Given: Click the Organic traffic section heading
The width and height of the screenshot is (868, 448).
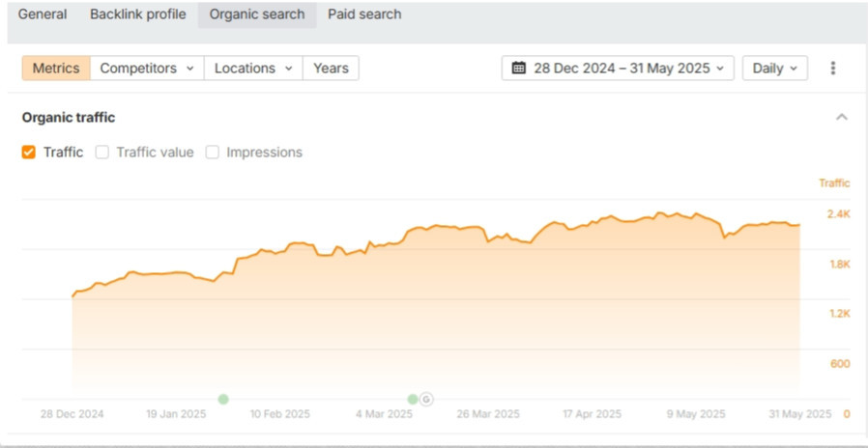Looking at the screenshot, I should 69,117.
